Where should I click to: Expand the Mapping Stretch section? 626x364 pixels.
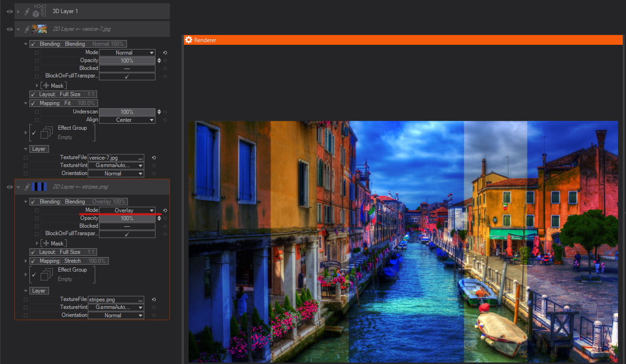[26, 261]
